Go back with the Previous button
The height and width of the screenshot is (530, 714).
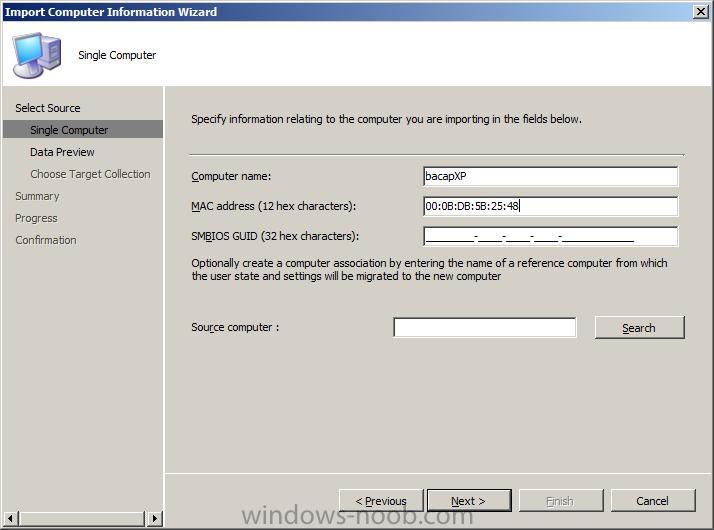(381, 500)
